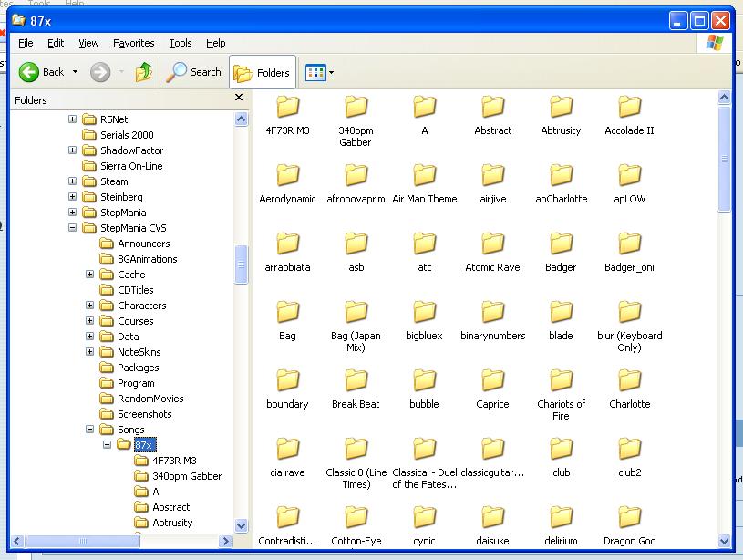
Task: Click the Up one level folder icon
Action: click(x=143, y=72)
